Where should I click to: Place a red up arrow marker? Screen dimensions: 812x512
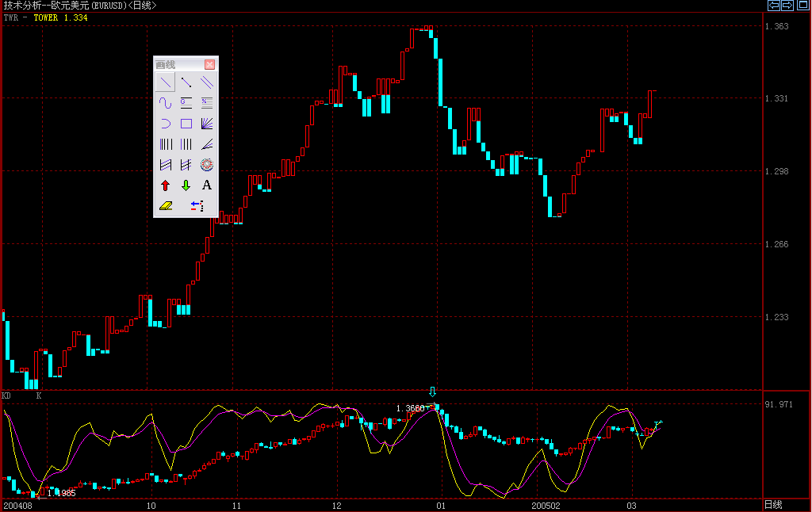point(165,185)
